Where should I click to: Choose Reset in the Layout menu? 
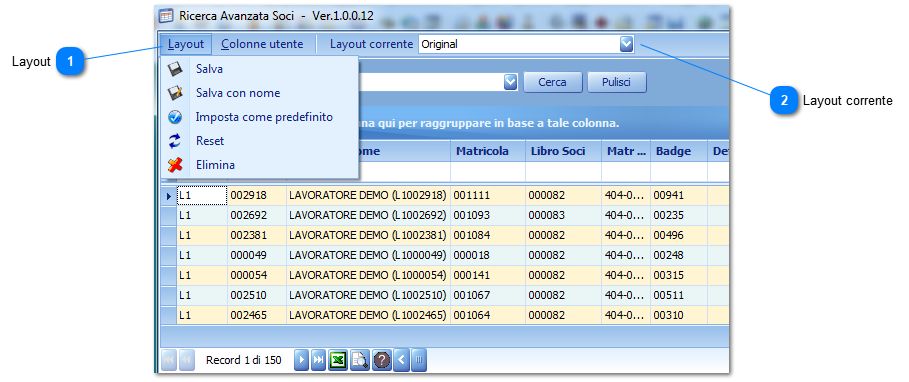tap(259, 141)
